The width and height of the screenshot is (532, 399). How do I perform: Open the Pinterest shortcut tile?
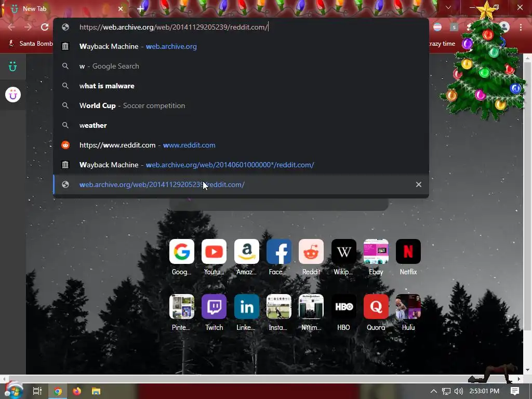click(x=181, y=307)
